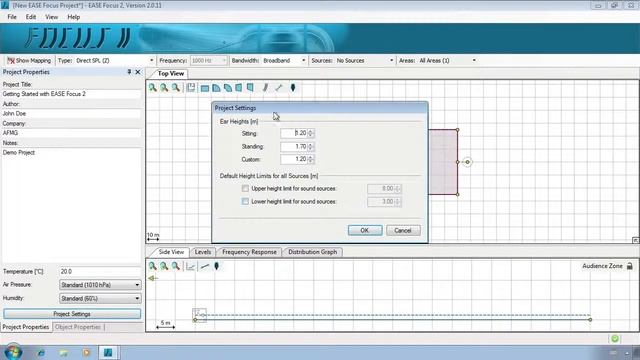Image resolution: width=640 pixels, height=360 pixels.
Task: Open the Humidity dropdown
Action: pos(100,298)
